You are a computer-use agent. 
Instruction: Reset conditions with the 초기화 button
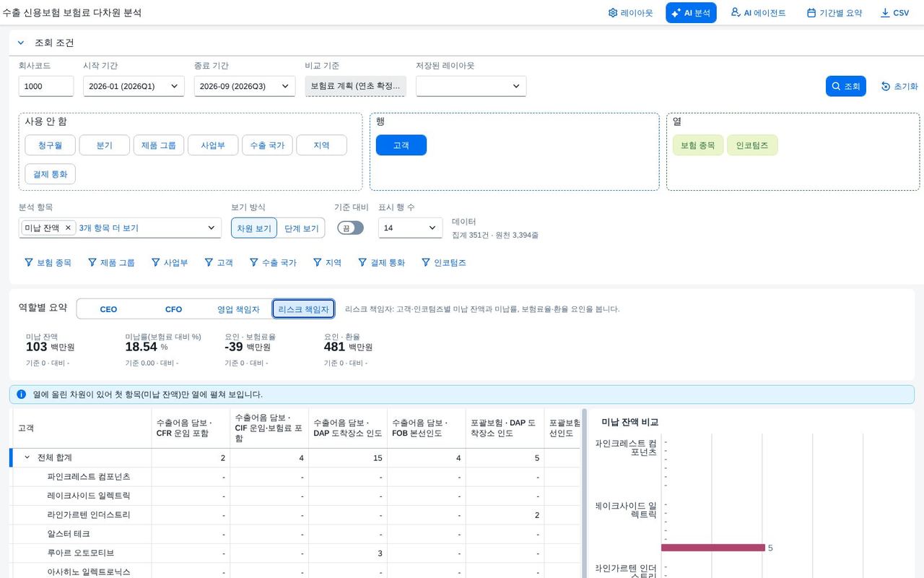(x=899, y=86)
